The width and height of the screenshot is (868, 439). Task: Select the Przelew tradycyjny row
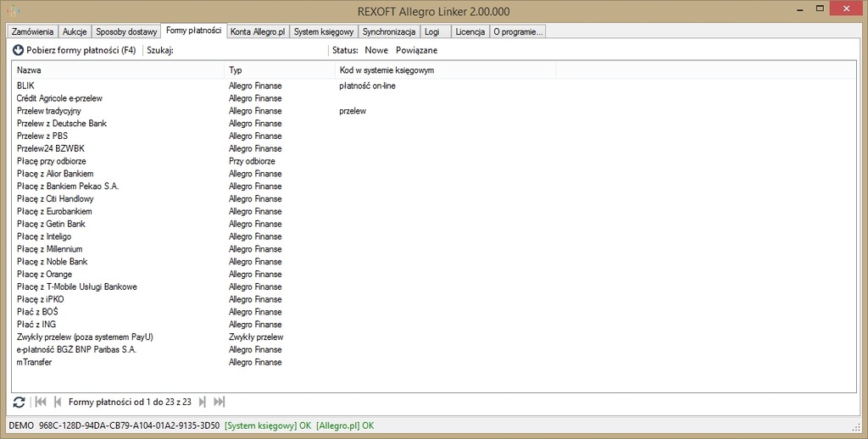coord(434,111)
